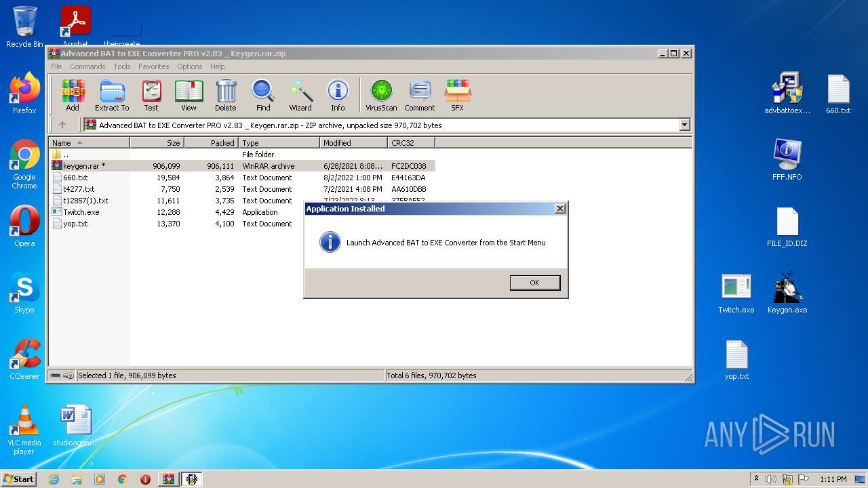This screenshot has height=488, width=868.
Task: Open the CCleaner desktop shortcut
Action: (24, 359)
